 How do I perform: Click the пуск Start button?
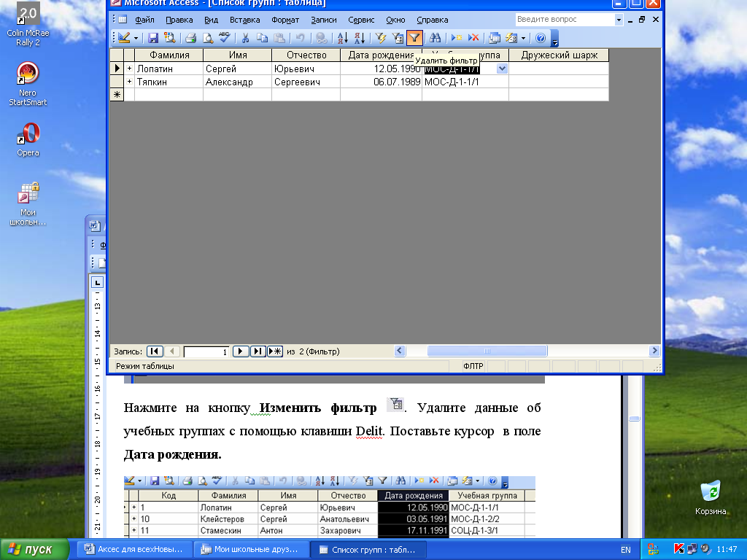(x=34, y=550)
